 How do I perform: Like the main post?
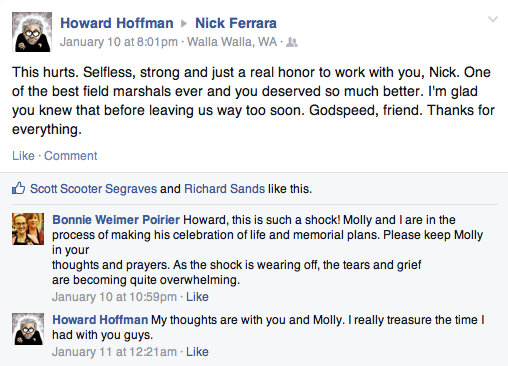(23, 156)
